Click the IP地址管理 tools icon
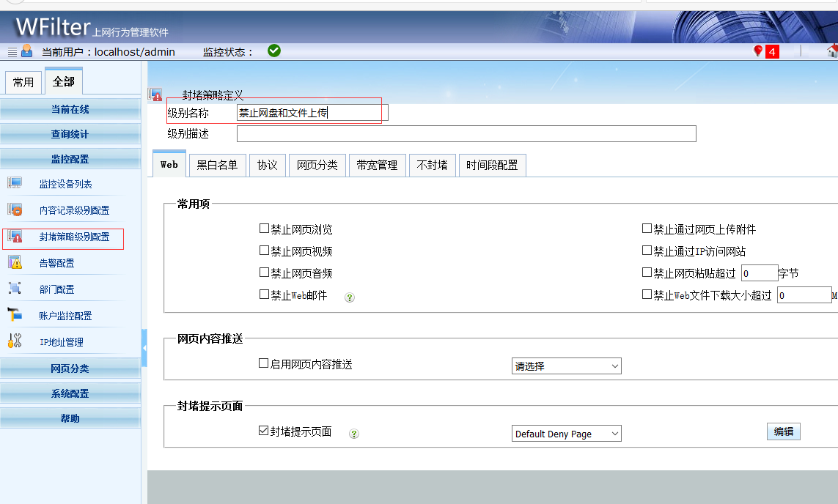 click(15, 341)
